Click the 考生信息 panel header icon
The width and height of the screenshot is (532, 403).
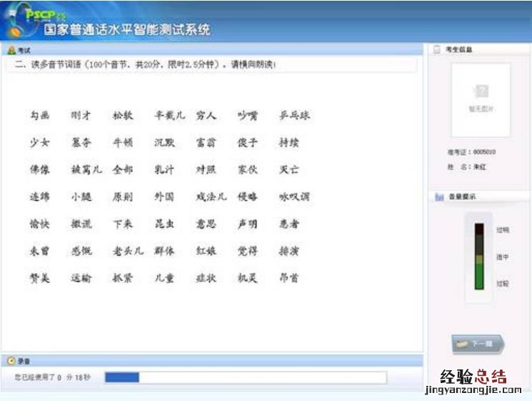[436, 50]
